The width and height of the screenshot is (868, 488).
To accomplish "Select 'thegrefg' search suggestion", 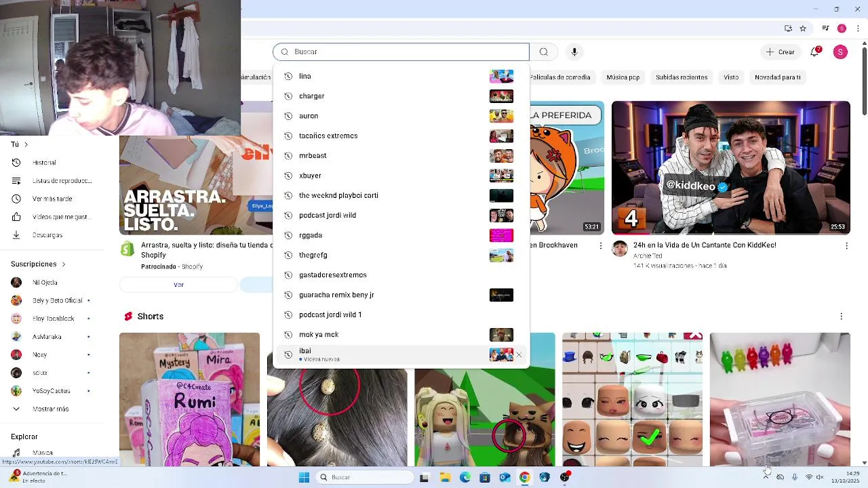I will pyautogui.click(x=401, y=255).
